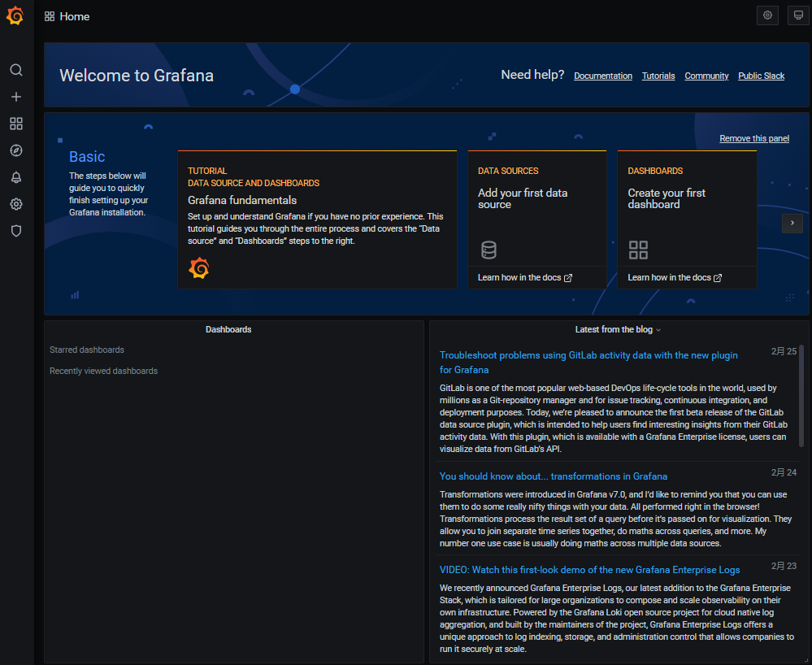The height and width of the screenshot is (665, 812).
Task: Click the blog panel scrollbar
Action: click(801, 396)
